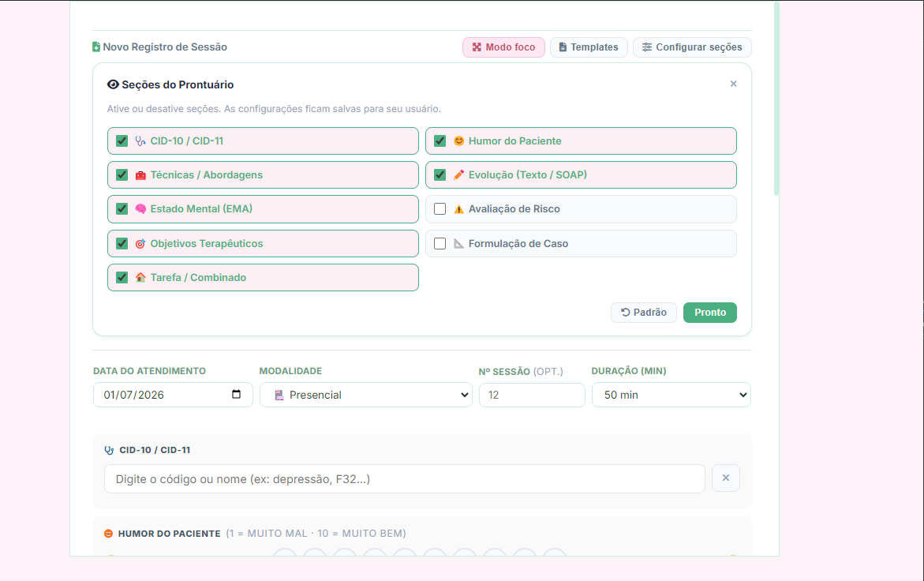
Task: Open the Configurar seções panel button
Action: point(692,47)
